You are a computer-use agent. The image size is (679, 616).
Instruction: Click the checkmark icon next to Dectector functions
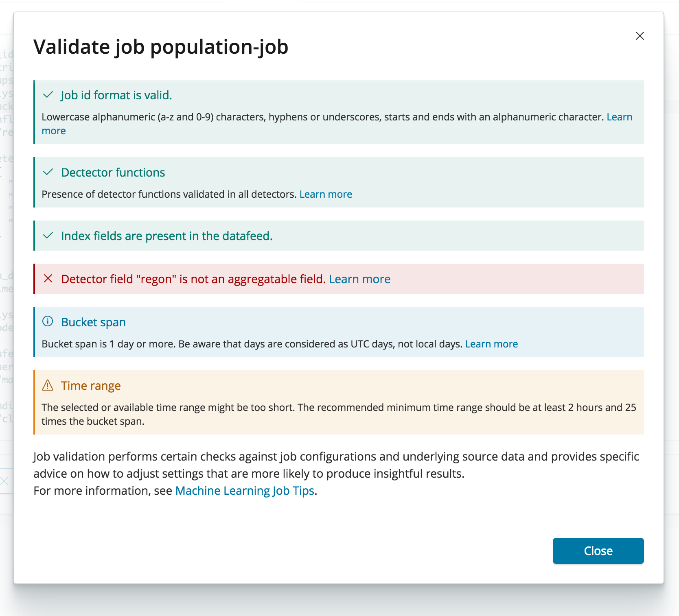(x=48, y=172)
